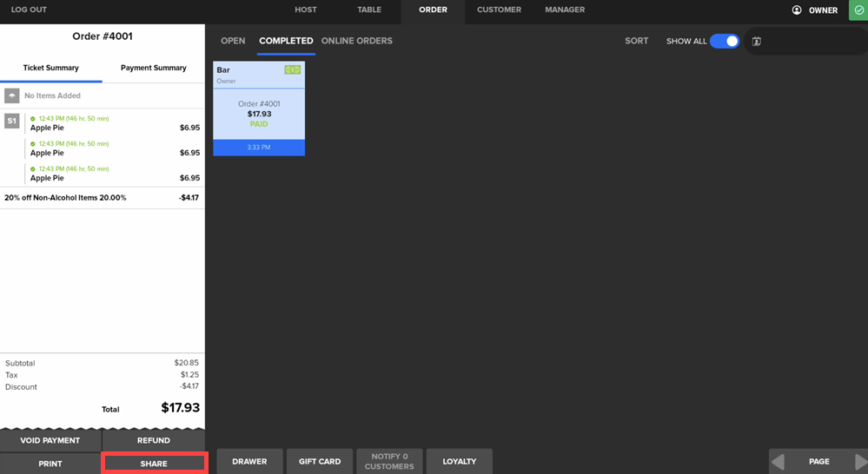Open the Customer tab
Screen dimensions: 868x474
(x=499, y=10)
